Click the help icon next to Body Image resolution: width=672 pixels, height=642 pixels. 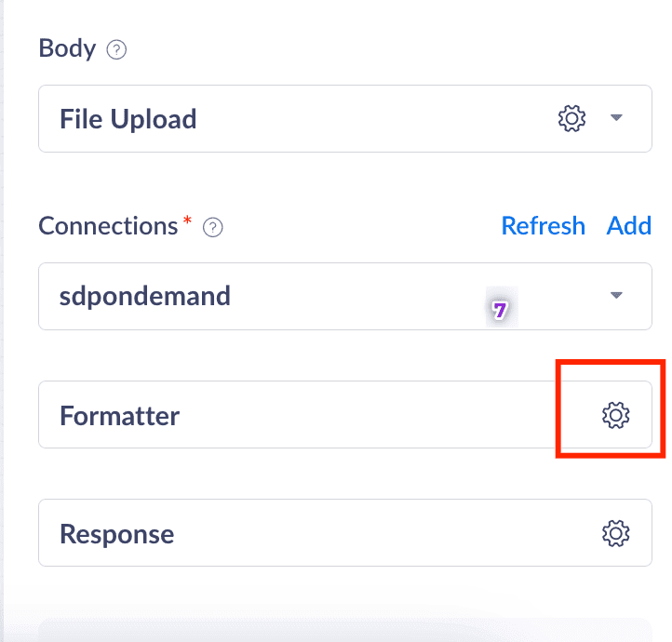point(116,50)
